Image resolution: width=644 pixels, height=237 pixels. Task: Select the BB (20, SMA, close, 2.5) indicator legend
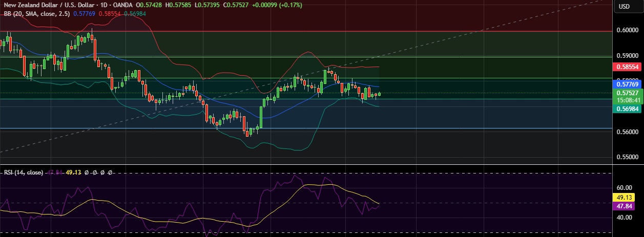click(x=36, y=13)
